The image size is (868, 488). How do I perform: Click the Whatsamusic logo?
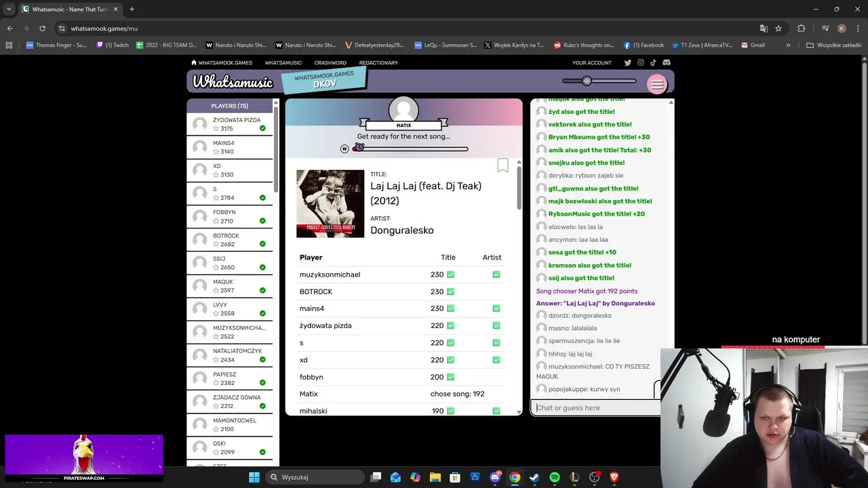pos(233,82)
